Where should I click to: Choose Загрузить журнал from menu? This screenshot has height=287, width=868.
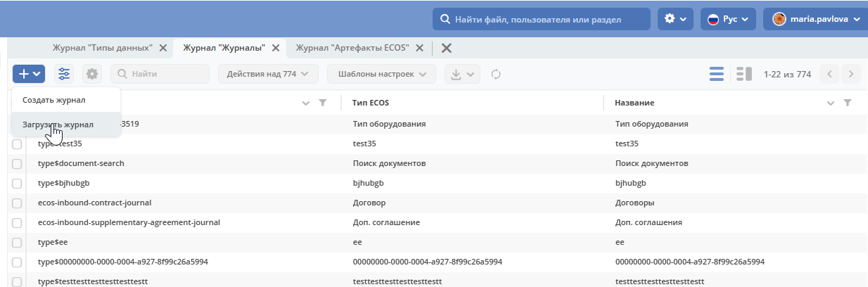click(x=58, y=125)
